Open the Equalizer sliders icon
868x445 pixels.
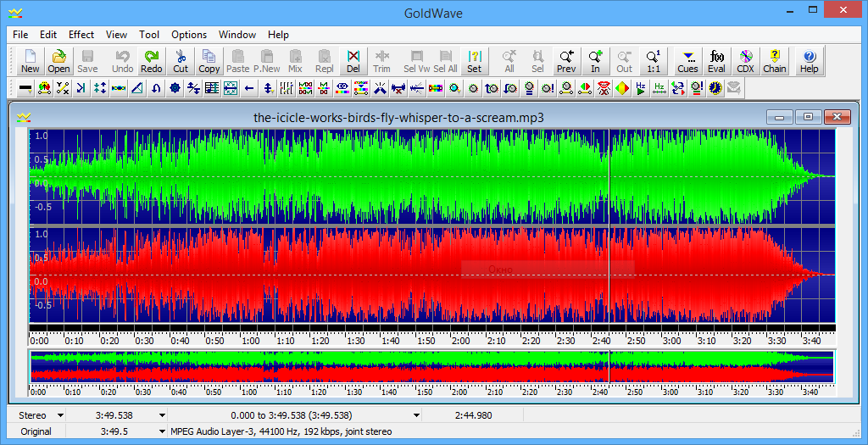[x=287, y=88]
